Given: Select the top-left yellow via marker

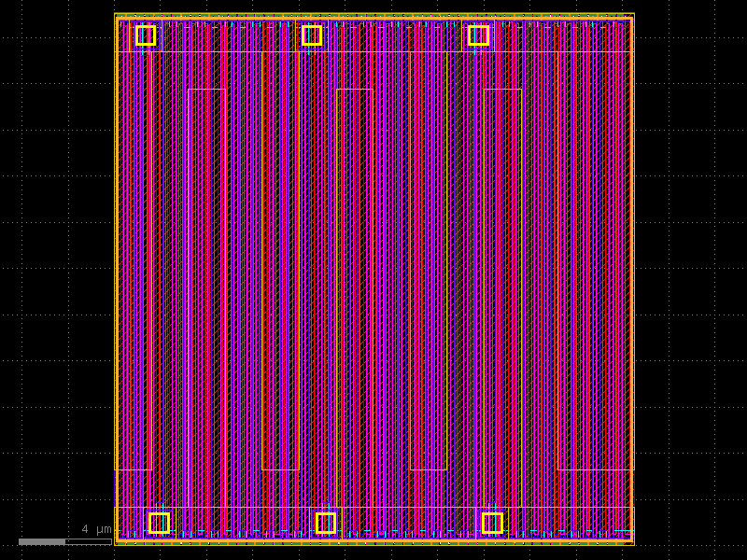Looking at the screenshot, I should [x=144, y=35].
